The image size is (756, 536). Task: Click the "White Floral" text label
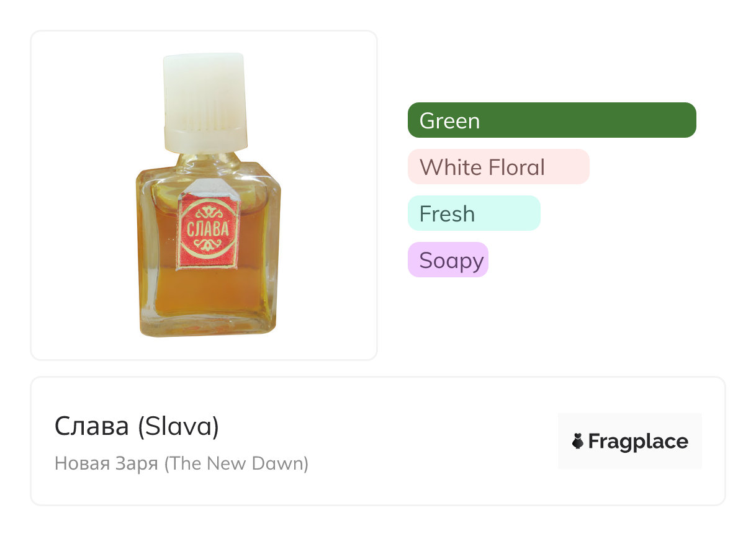(x=482, y=167)
